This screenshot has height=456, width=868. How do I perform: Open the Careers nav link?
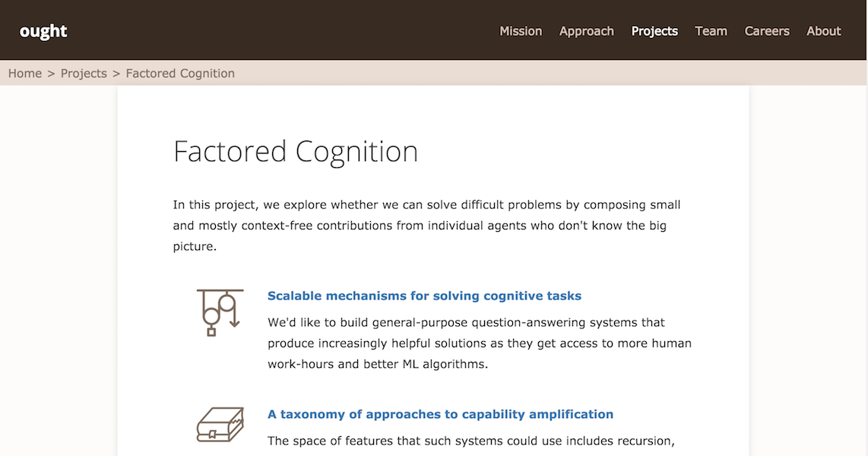(x=767, y=31)
